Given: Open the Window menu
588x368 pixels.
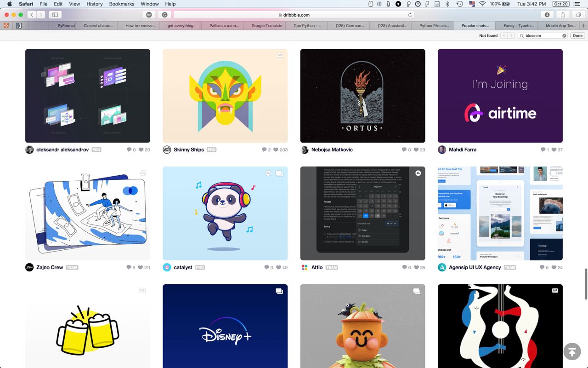Looking at the screenshot, I should point(150,4).
